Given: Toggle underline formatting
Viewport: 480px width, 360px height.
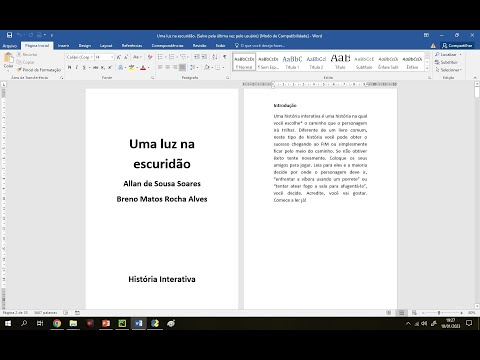Looking at the screenshot, I should click(x=84, y=67).
